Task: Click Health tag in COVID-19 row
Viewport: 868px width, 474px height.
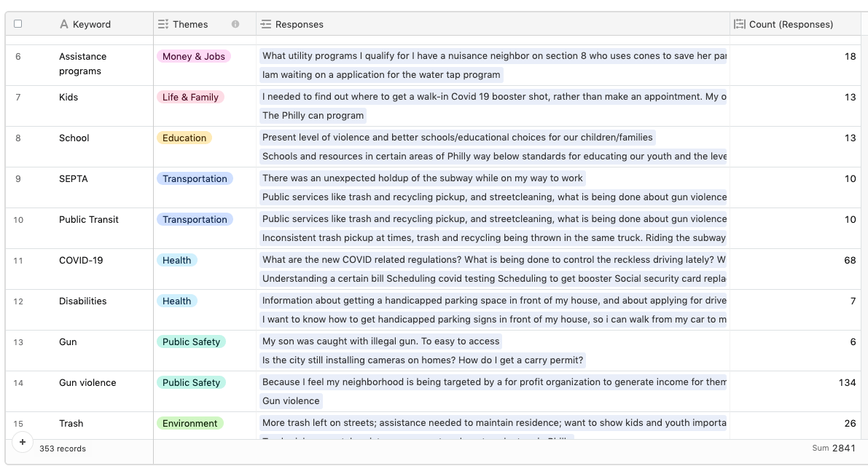Action: tap(176, 261)
